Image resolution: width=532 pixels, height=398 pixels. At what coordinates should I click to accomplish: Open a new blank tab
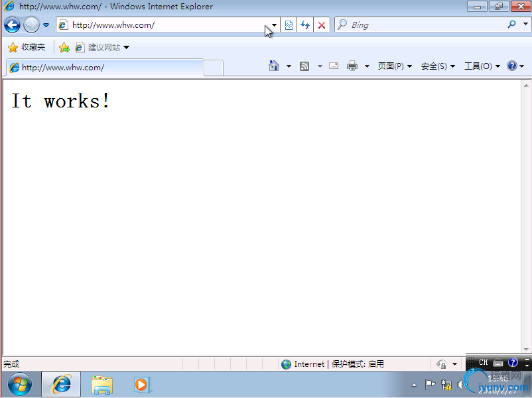[214, 68]
